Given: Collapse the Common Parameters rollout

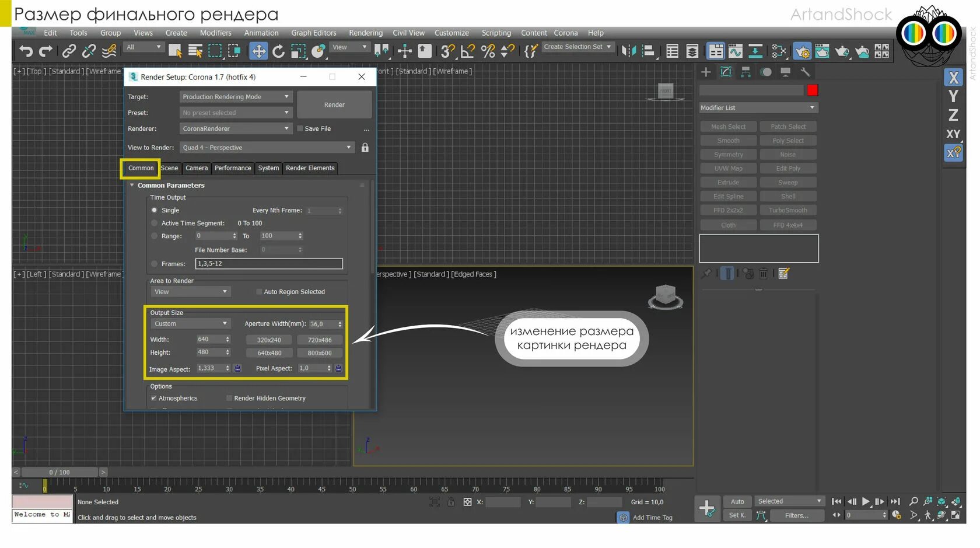Looking at the screenshot, I should [132, 185].
